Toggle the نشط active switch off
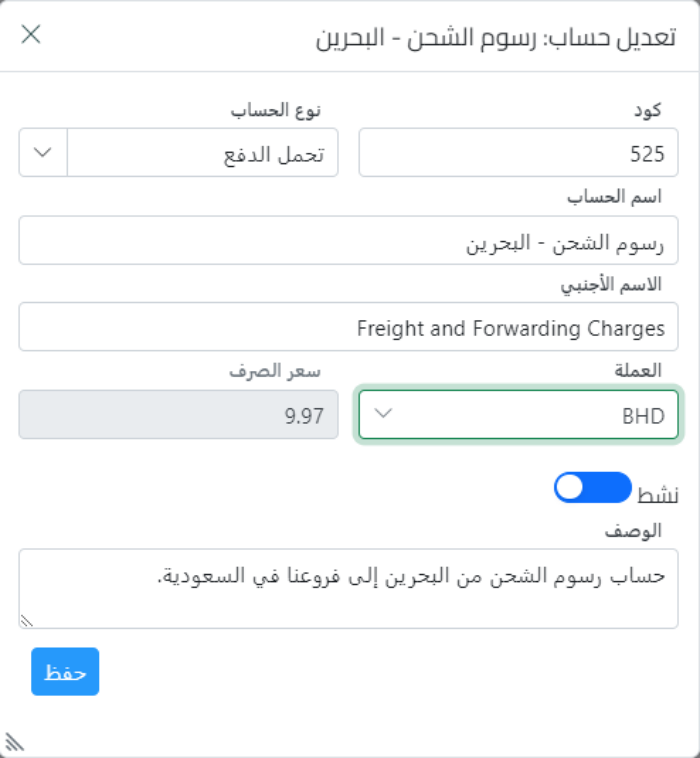Image resolution: width=700 pixels, height=758 pixels. point(593,487)
